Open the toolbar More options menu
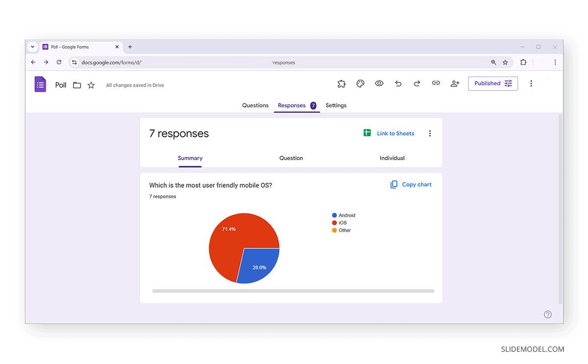 point(531,83)
